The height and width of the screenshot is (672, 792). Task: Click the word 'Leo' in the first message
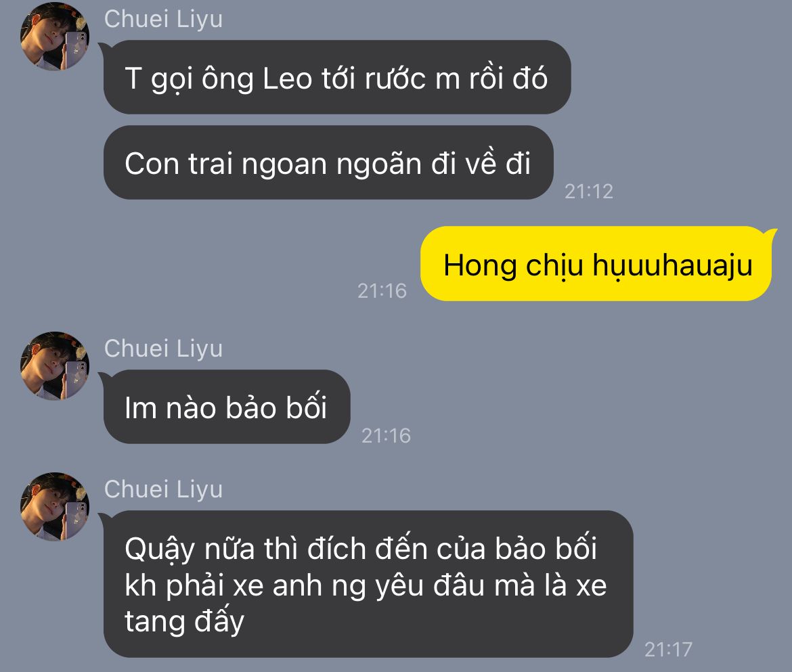(288, 79)
